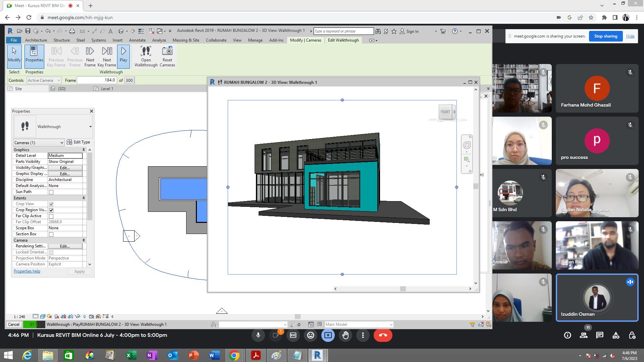This screenshot has height=362, width=644.
Task: Toggle microphone in Google Meet
Action: click(258, 335)
